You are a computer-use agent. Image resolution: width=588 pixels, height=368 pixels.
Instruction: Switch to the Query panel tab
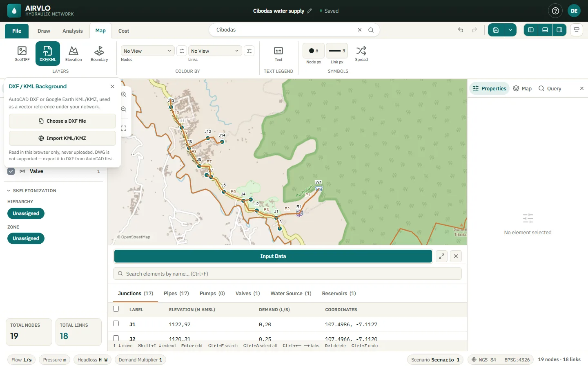pyautogui.click(x=550, y=88)
